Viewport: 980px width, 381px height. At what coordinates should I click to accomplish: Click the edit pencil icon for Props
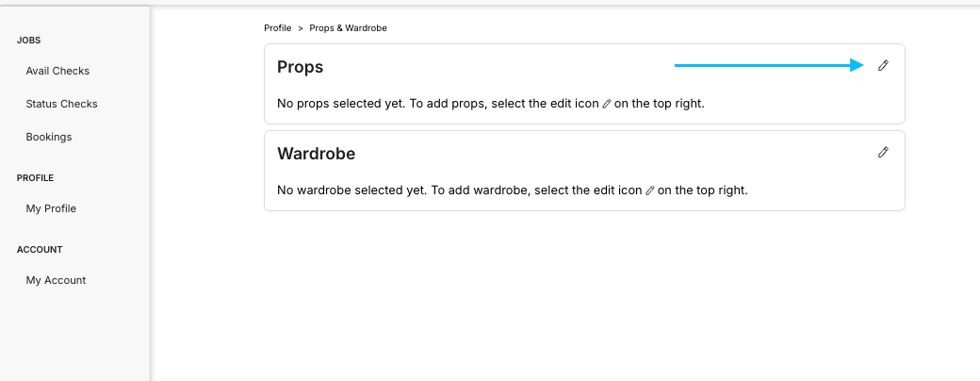(x=883, y=65)
